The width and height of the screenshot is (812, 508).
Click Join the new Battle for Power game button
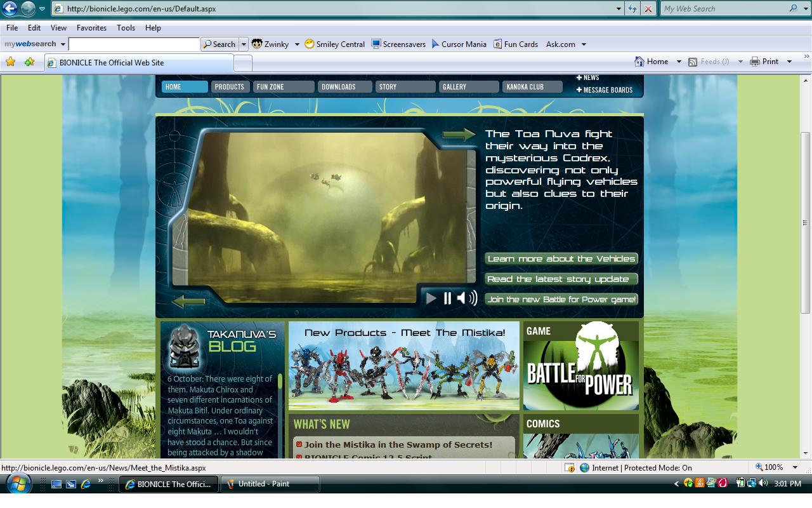click(x=561, y=300)
